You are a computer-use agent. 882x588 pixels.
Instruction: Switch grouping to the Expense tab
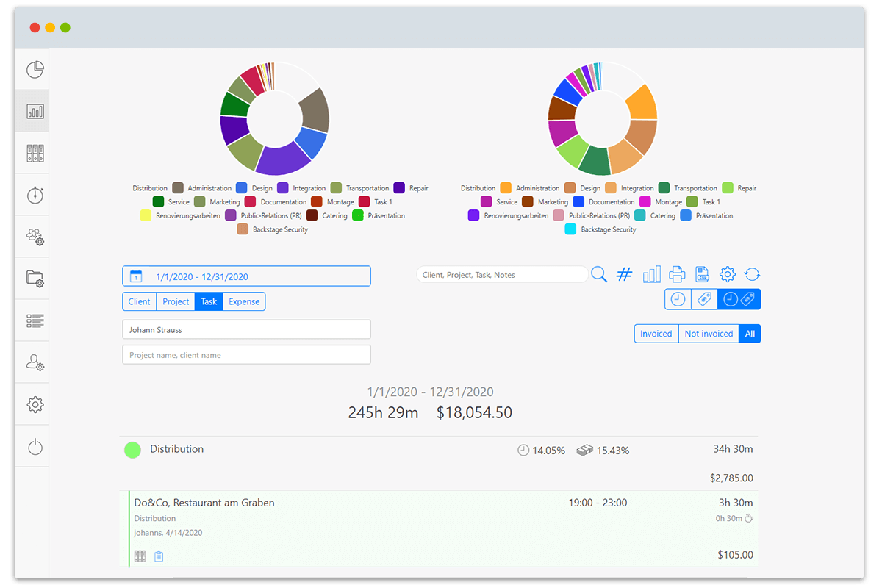pyautogui.click(x=244, y=301)
